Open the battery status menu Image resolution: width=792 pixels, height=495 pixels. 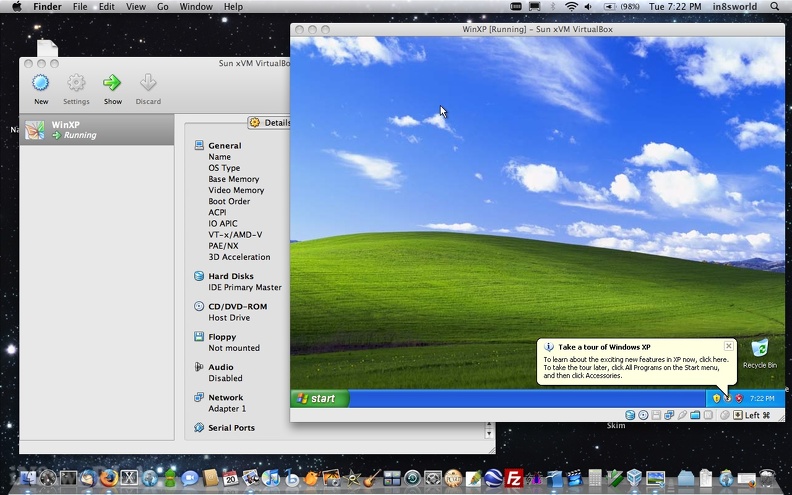point(621,7)
